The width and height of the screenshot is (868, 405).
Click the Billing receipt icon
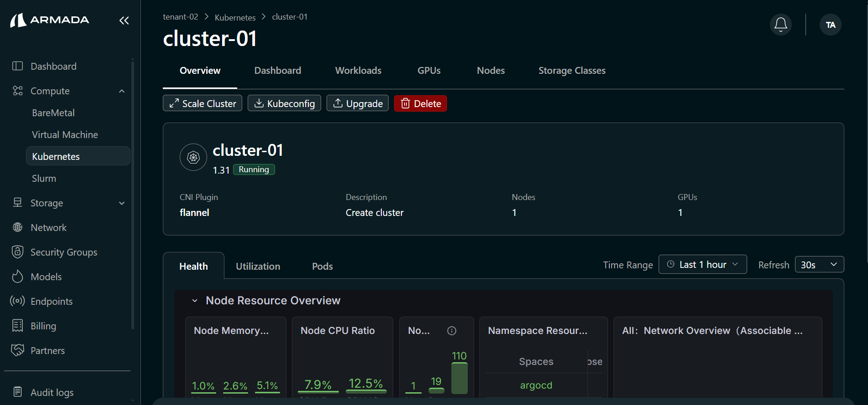(17, 326)
